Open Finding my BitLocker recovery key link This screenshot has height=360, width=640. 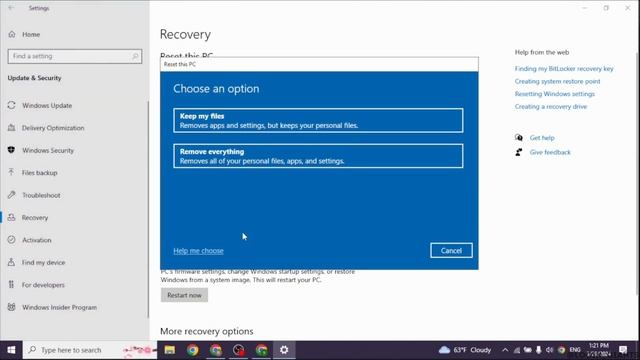point(564,69)
